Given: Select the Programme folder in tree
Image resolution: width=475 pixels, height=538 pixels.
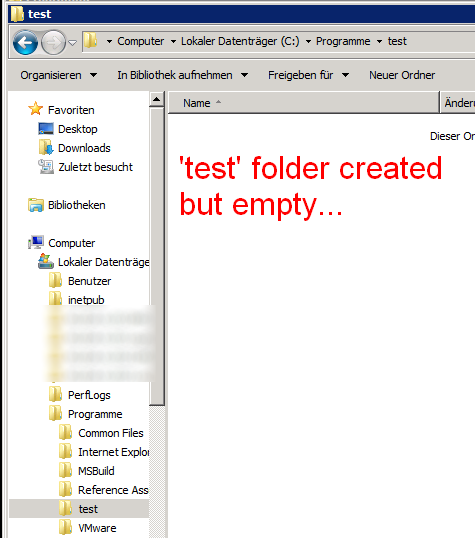Looking at the screenshot, I should click(95, 414).
